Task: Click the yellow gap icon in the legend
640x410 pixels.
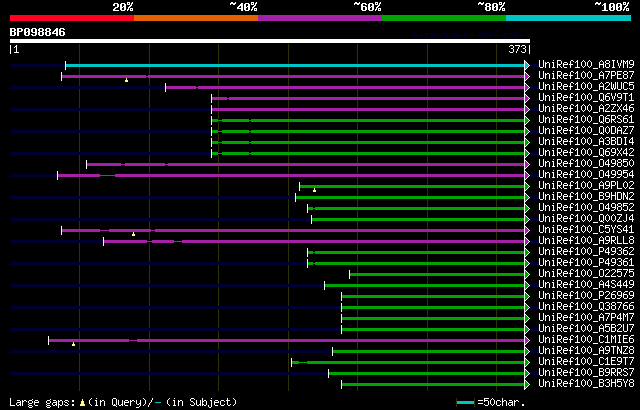Action: pos(82,403)
